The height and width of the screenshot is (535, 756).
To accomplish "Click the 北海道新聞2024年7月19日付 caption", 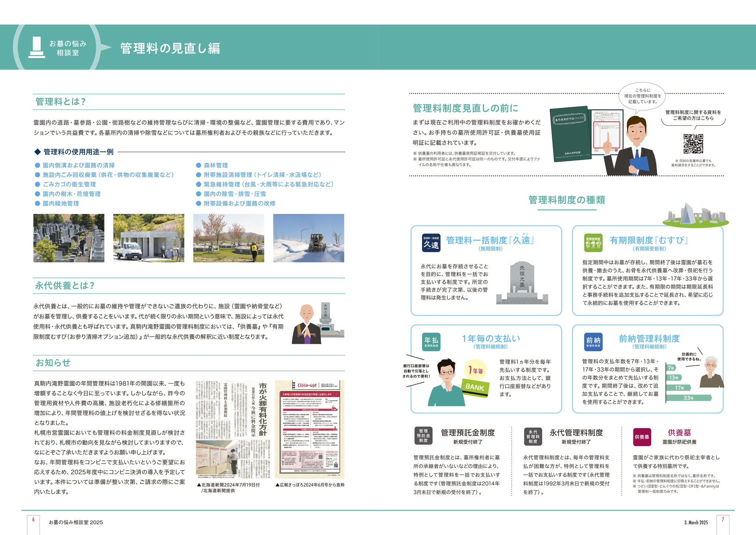I will click(x=228, y=488).
